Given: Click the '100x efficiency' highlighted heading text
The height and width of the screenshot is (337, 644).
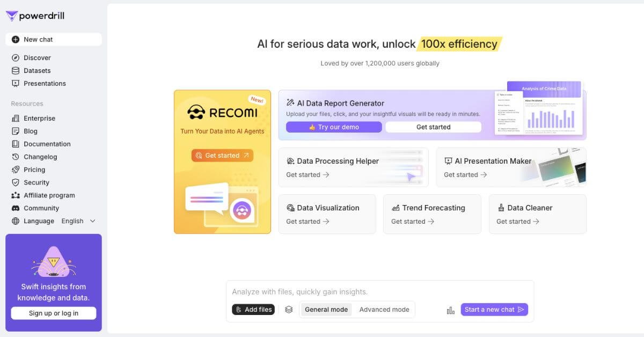Looking at the screenshot, I should (x=459, y=44).
